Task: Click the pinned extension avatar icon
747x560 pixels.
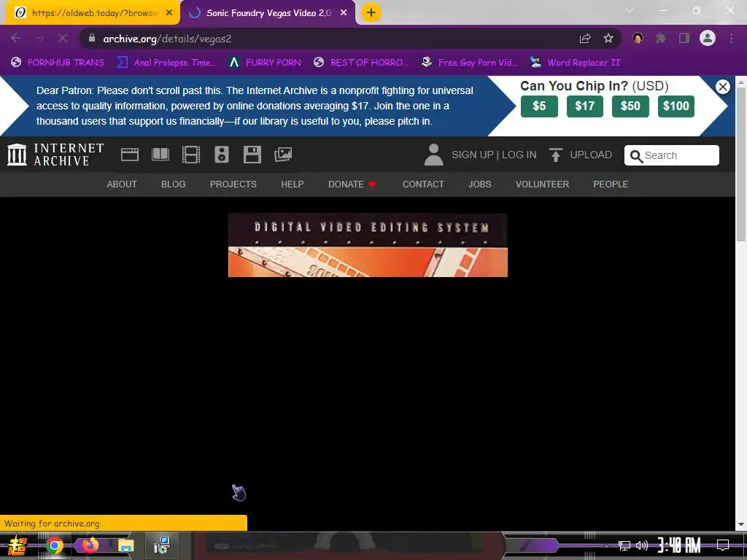Action: [x=638, y=38]
